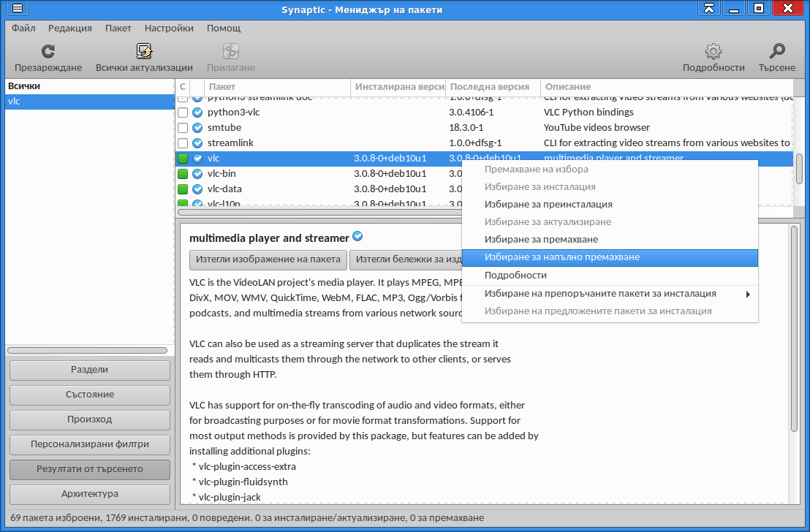Image resolution: width=810 pixels, height=532 pixels.
Task: Select the smtube package name
Action: coord(224,128)
